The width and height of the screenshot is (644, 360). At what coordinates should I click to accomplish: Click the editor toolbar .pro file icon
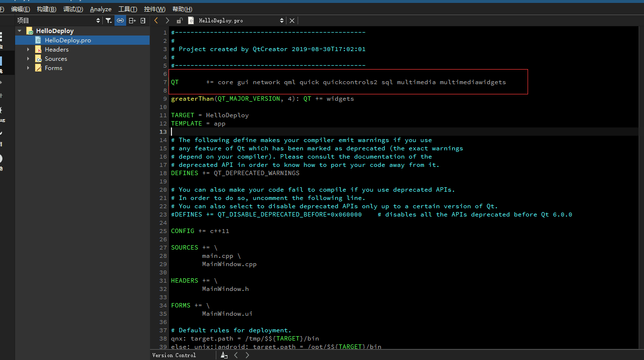pyautogui.click(x=191, y=20)
